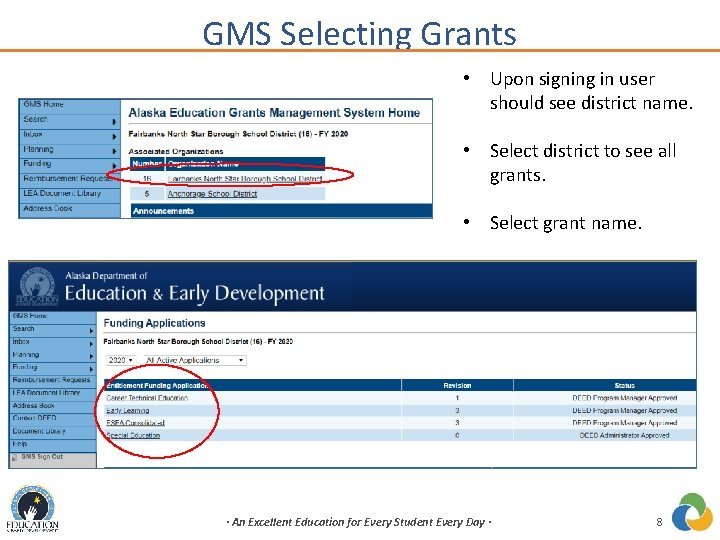
Task: Click slide page number 8
Action: pyautogui.click(x=659, y=522)
